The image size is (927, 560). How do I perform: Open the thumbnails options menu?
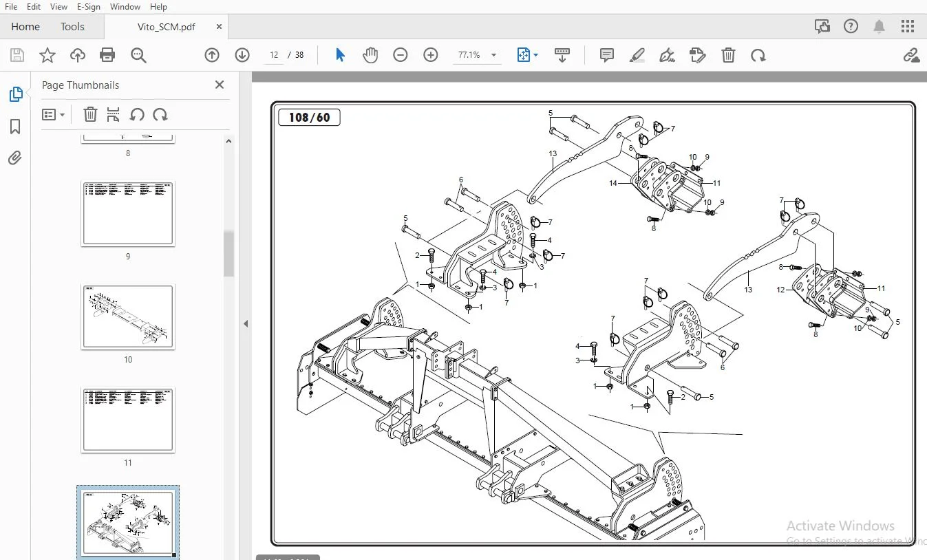[x=53, y=115]
